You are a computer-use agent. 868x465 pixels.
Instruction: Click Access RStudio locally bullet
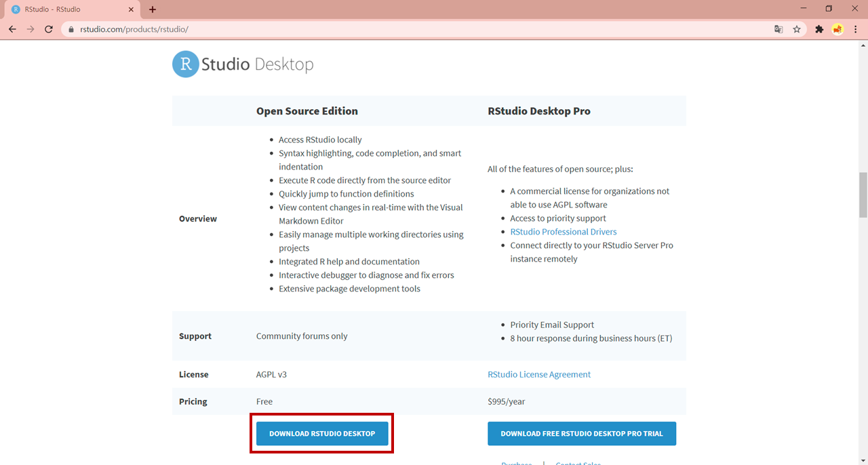coord(320,140)
